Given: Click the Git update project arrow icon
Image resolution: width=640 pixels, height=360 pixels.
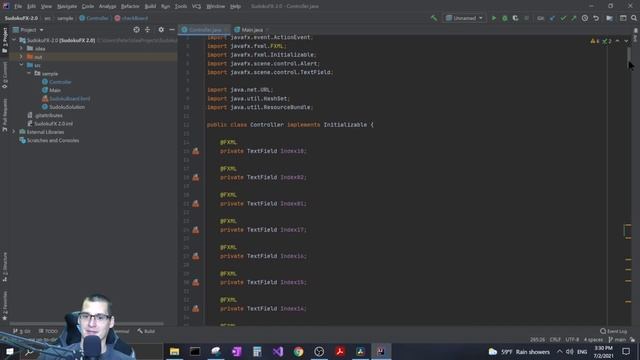Looking at the screenshot, I should point(552,18).
